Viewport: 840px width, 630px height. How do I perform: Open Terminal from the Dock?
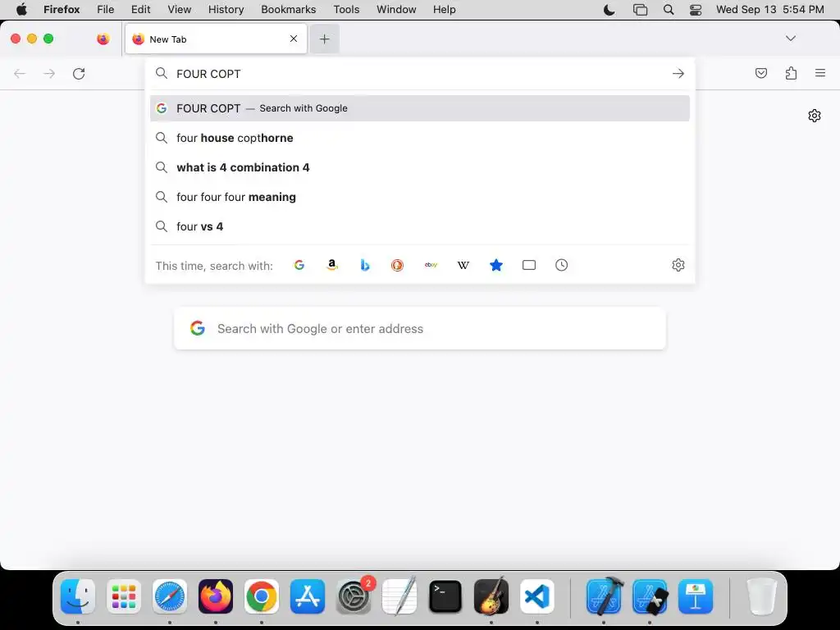click(x=445, y=596)
